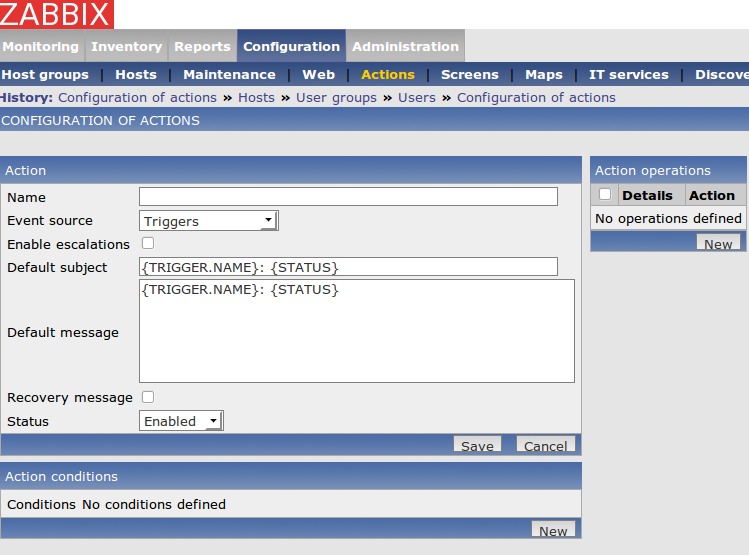Select the Reports tab
Image resolution: width=749 pixels, height=555 pixels.
pyautogui.click(x=202, y=47)
